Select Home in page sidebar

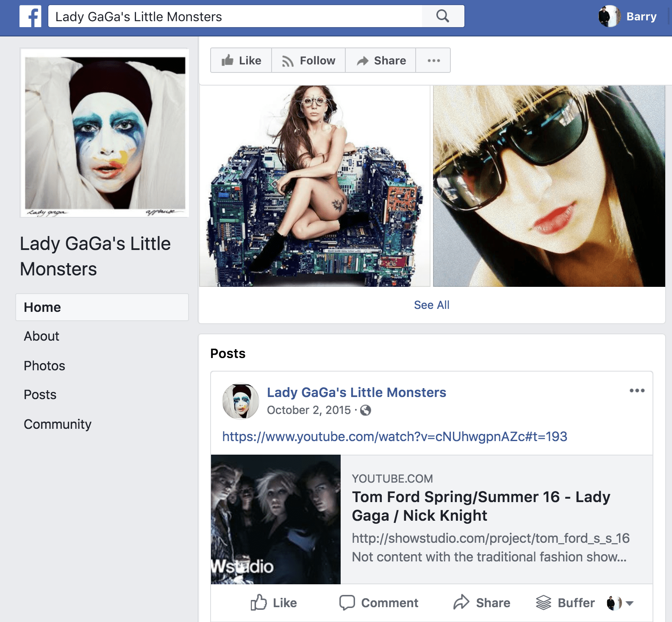point(102,307)
